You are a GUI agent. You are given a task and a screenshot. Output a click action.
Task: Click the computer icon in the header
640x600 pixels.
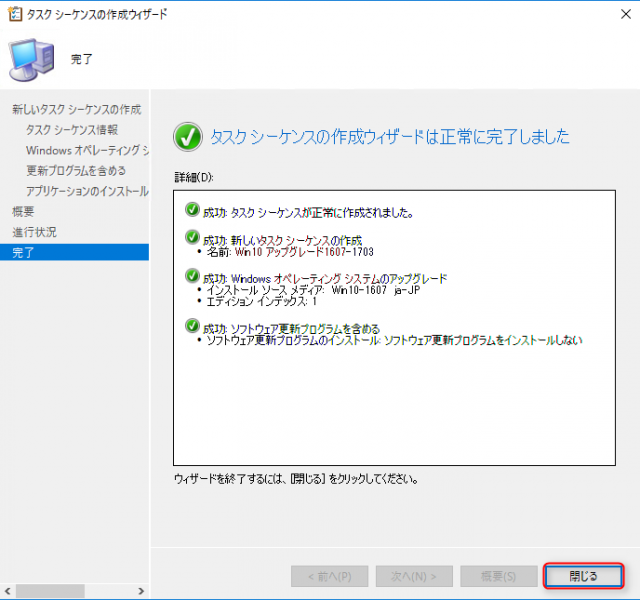tap(32, 60)
